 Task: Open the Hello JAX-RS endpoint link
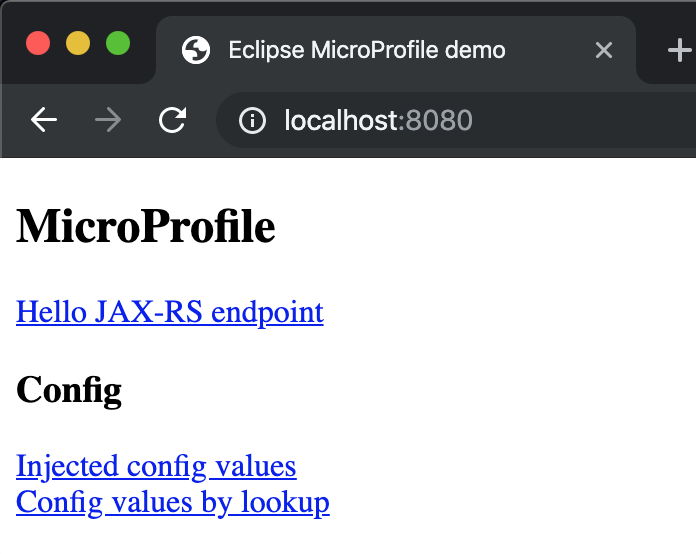tap(170, 312)
